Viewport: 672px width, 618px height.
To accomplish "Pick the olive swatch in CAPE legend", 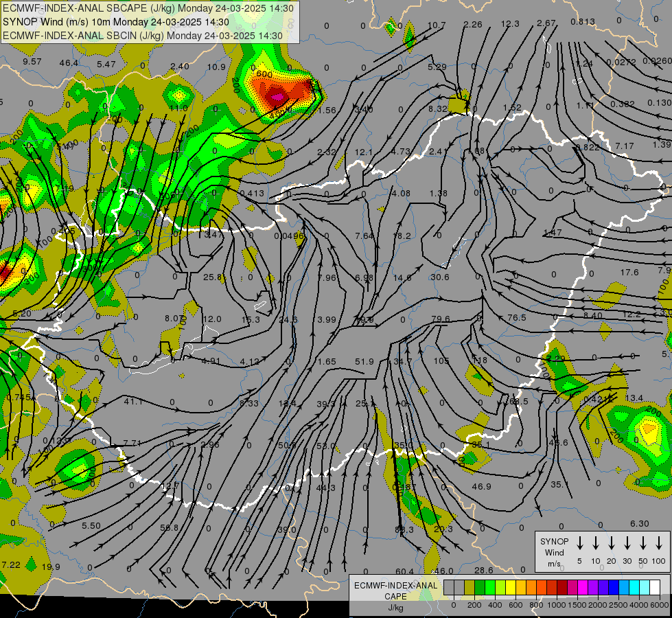I will (470, 588).
